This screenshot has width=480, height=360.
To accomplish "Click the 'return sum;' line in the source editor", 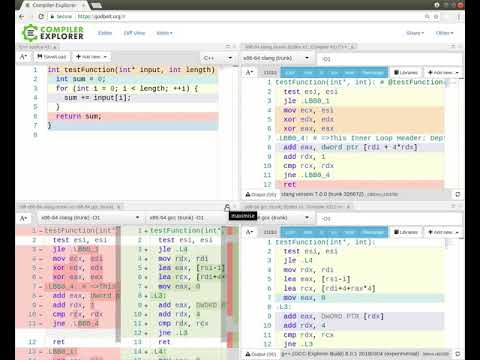I will click(x=133, y=116).
